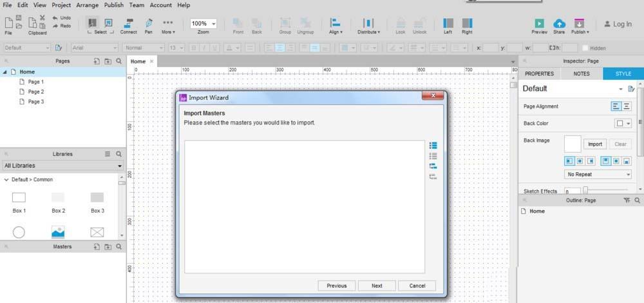Toggle the Hidden checkbox
Screen dimensions: 644x303
pyautogui.click(x=585, y=48)
